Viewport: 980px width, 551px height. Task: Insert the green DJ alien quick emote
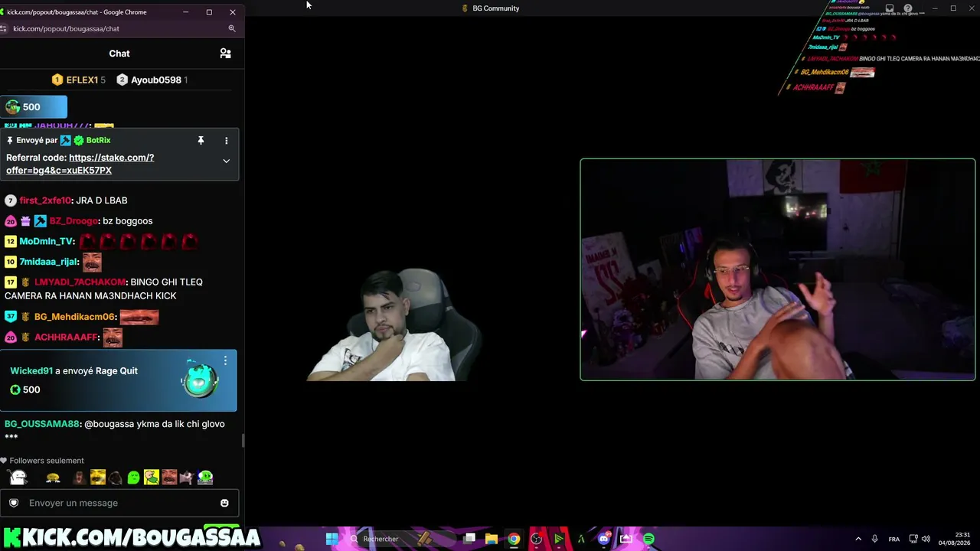click(205, 478)
